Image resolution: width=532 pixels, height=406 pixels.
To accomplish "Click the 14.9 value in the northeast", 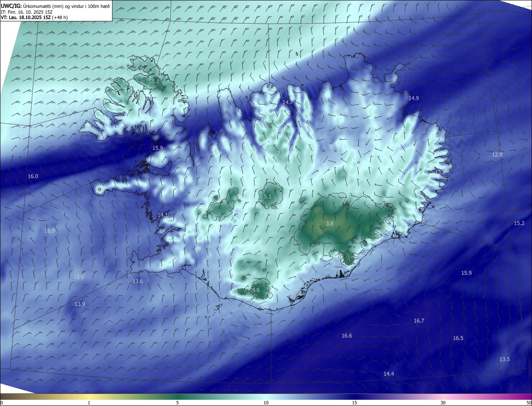I will [x=414, y=98].
